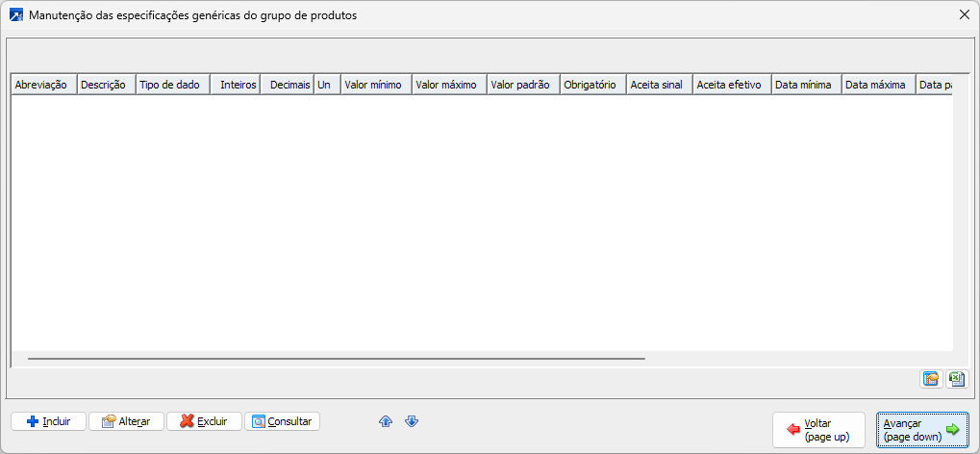980x454 pixels.
Task: Click Obrigatório column header
Action: (x=593, y=85)
